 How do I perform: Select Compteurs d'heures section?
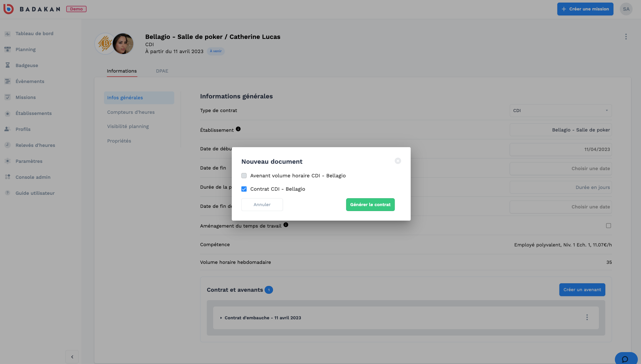click(131, 112)
